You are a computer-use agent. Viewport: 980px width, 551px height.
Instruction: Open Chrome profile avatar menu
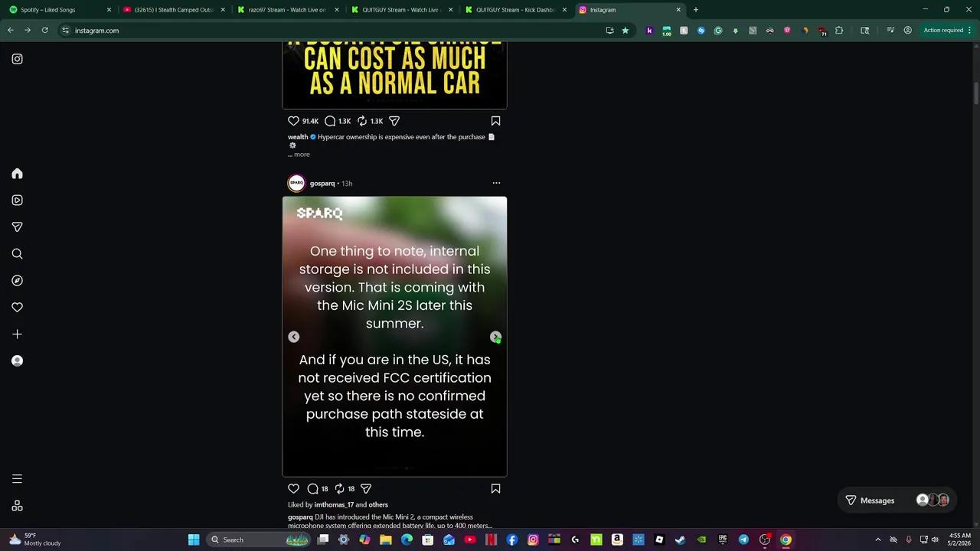[907, 31]
